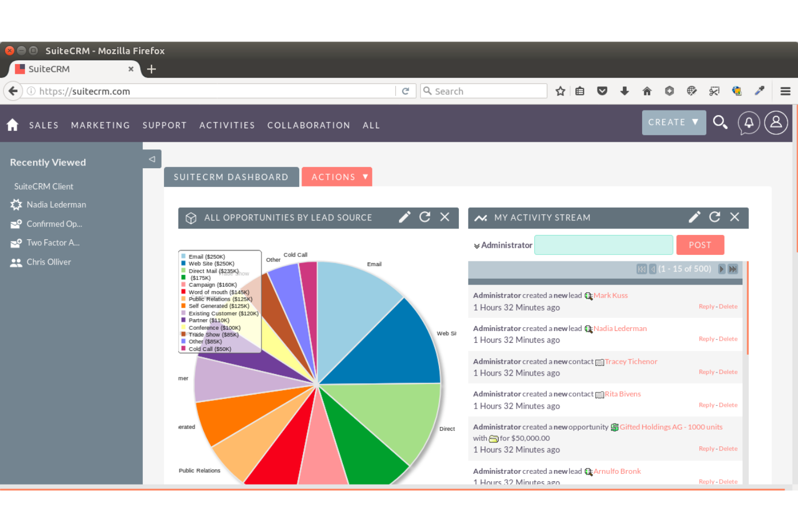Collapse the Recently Viewed sidebar
Viewport: 798px width, 532px height.
point(152,159)
